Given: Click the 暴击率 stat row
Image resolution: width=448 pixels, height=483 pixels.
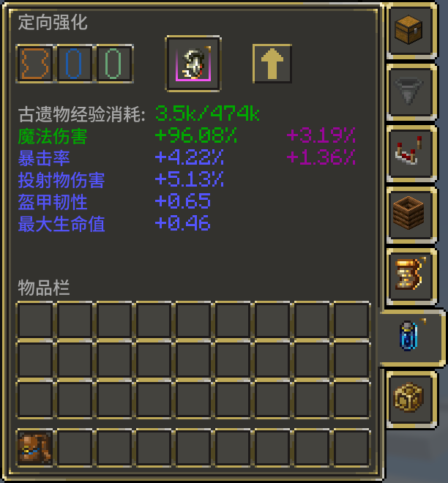Looking at the screenshot, I should coord(187,158).
